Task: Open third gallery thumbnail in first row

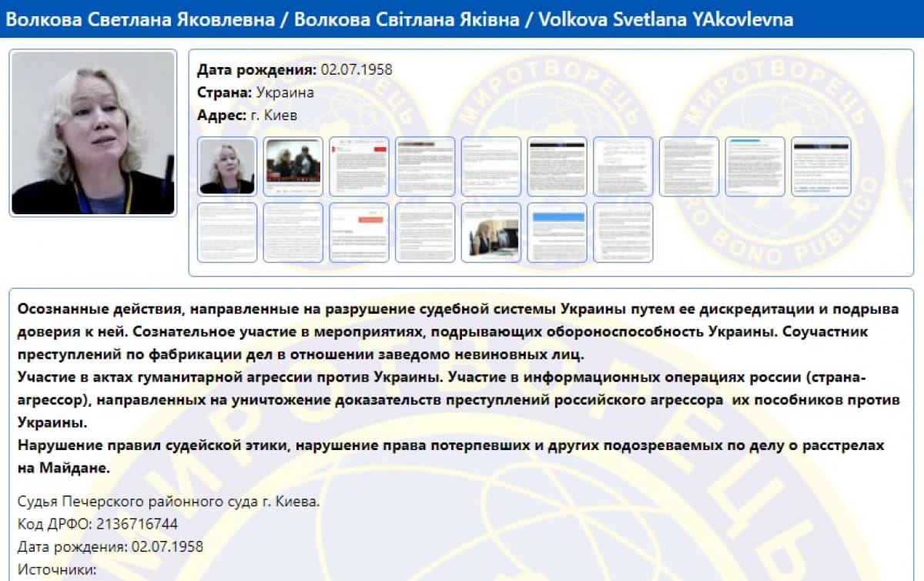Action: click(360, 166)
